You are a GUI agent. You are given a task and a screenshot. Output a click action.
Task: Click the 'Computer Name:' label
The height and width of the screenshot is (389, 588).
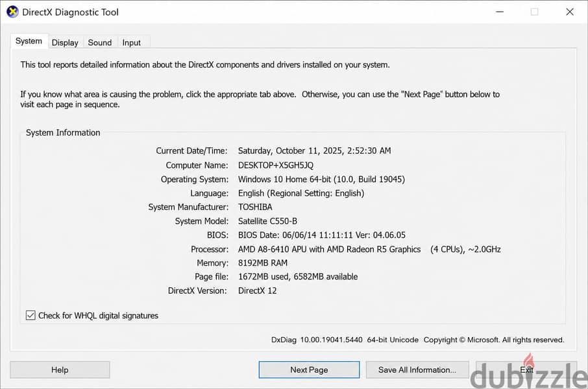tap(197, 165)
